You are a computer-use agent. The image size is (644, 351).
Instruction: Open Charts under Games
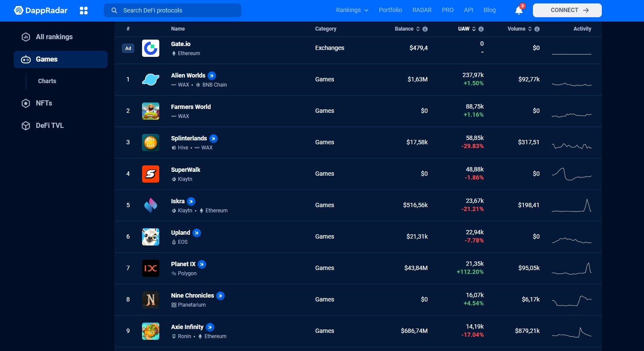[x=47, y=81]
